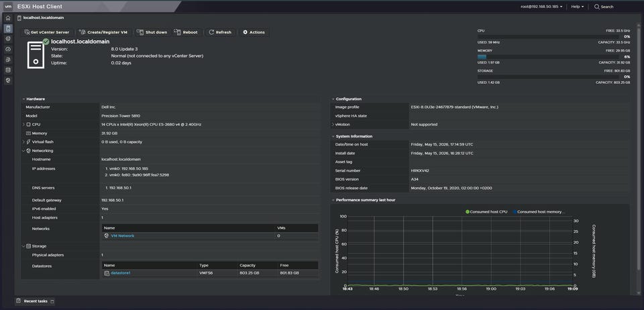
Task: Collapse the Hardware section
Action: pyautogui.click(x=23, y=99)
